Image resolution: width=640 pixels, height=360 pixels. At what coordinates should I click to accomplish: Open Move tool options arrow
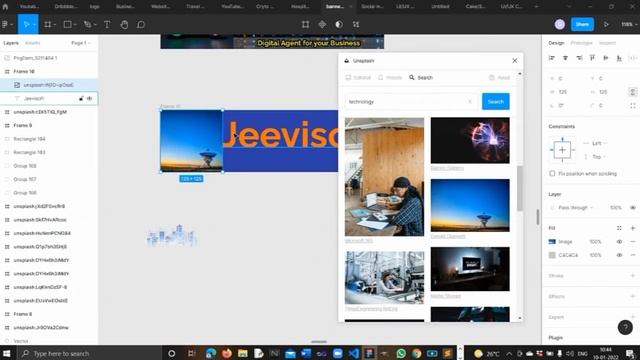[34, 25]
